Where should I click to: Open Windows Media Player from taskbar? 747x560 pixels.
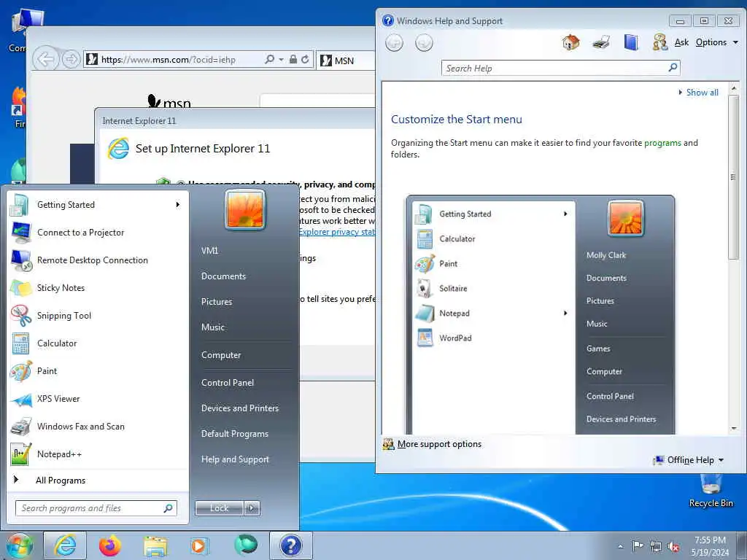click(198, 545)
